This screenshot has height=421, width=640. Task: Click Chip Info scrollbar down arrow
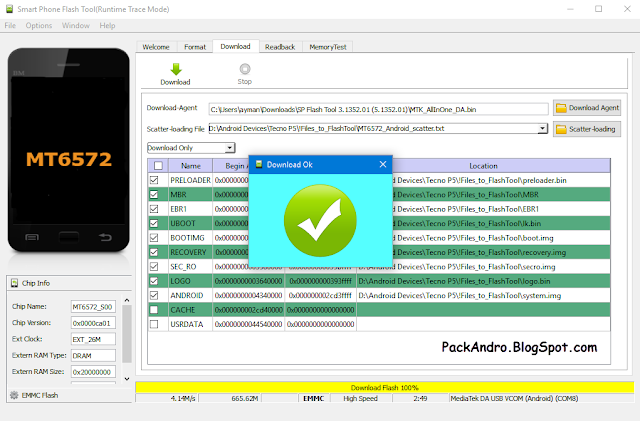[127, 379]
